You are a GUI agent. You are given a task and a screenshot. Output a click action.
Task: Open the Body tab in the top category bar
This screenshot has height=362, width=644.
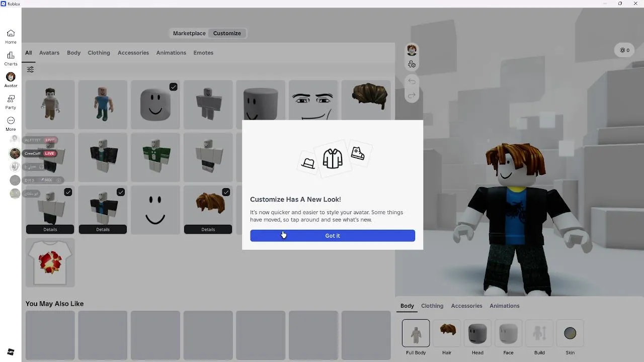tap(73, 53)
